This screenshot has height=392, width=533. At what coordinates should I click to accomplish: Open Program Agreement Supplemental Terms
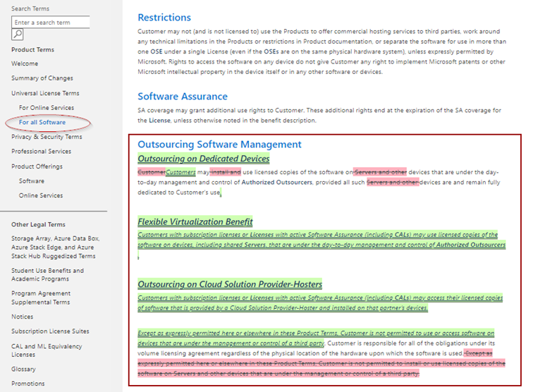[x=41, y=298]
